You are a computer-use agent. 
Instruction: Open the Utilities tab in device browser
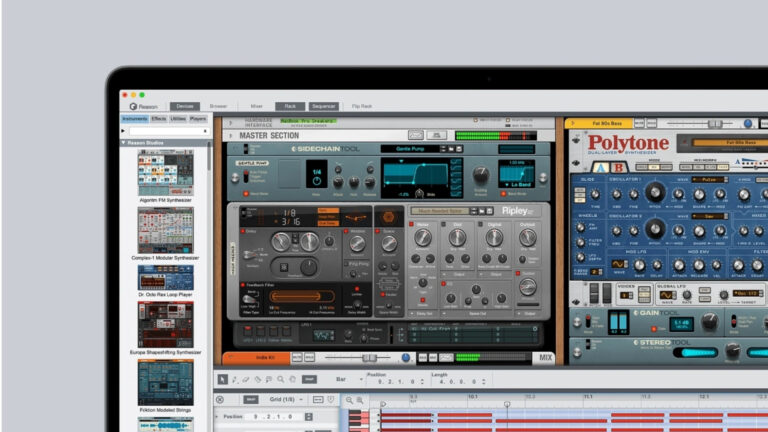[x=178, y=119]
